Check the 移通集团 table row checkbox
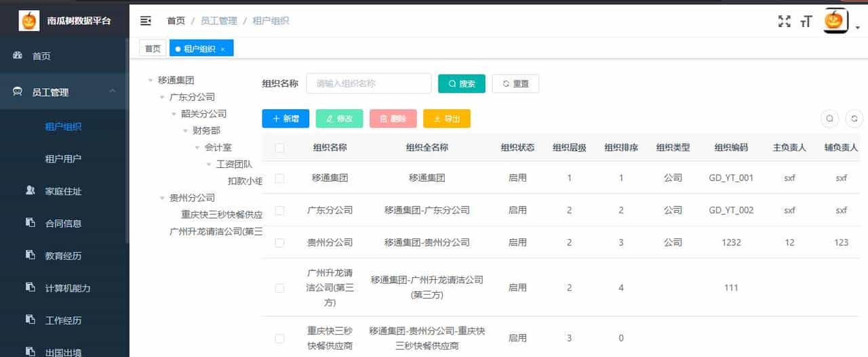This screenshot has height=357, width=868. point(279,178)
